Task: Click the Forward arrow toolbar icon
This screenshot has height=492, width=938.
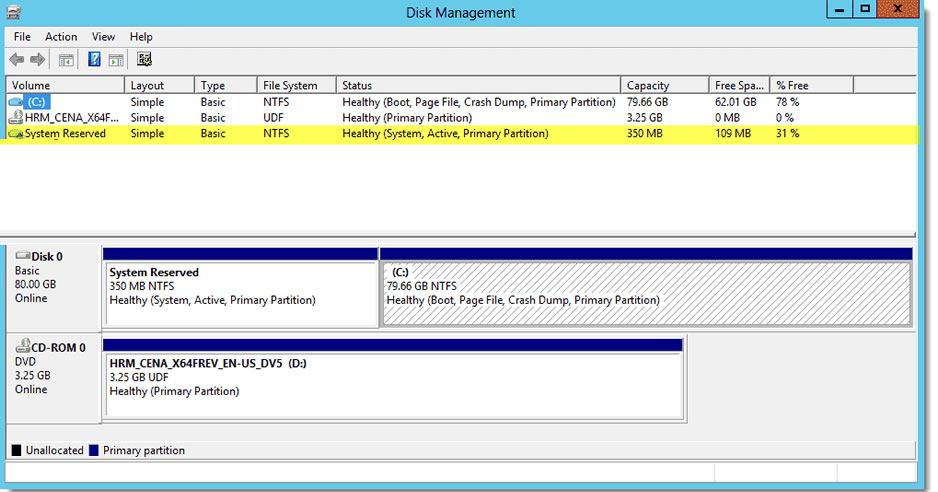Action: [x=38, y=59]
